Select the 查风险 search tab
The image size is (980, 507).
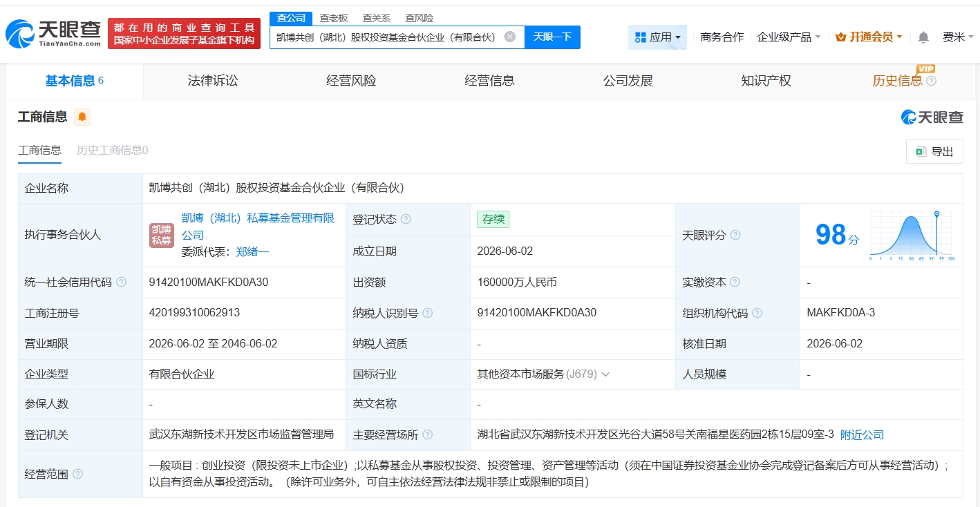click(420, 18)
